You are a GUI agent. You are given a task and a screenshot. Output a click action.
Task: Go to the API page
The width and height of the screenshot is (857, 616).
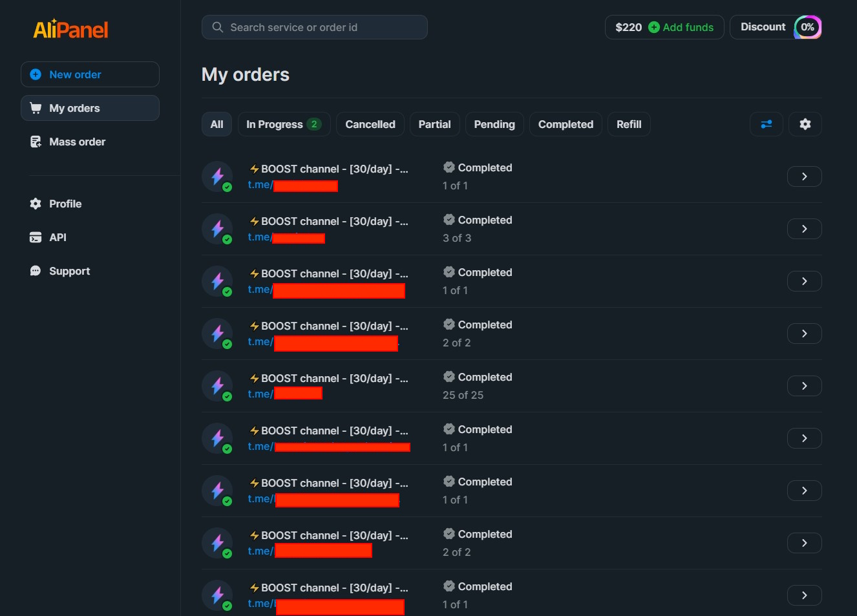(58, 237)
